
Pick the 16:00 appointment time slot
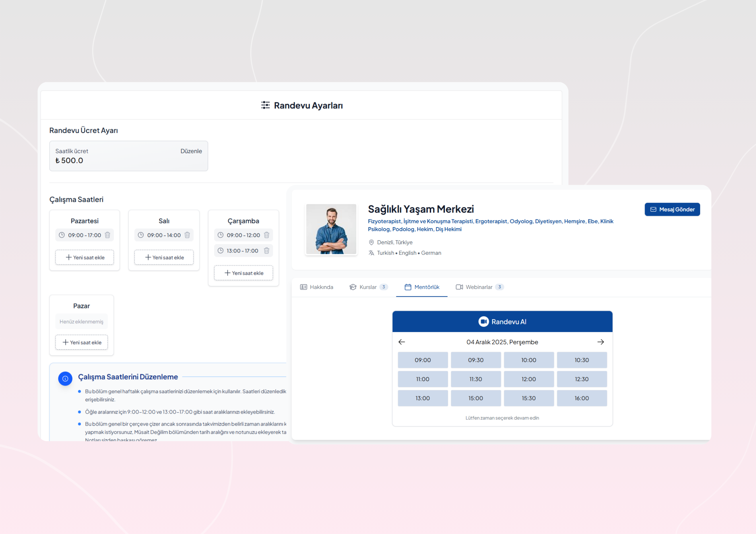pyautogui.click(x=582, y=398)
